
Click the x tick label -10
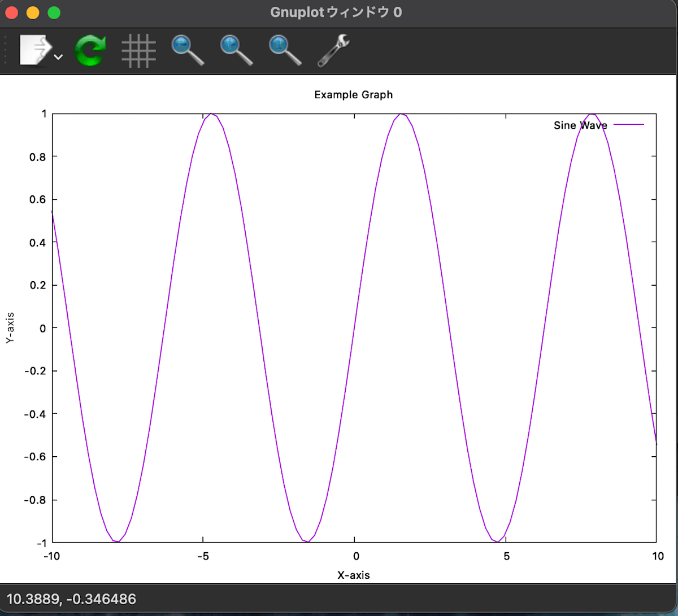(52, 556)
